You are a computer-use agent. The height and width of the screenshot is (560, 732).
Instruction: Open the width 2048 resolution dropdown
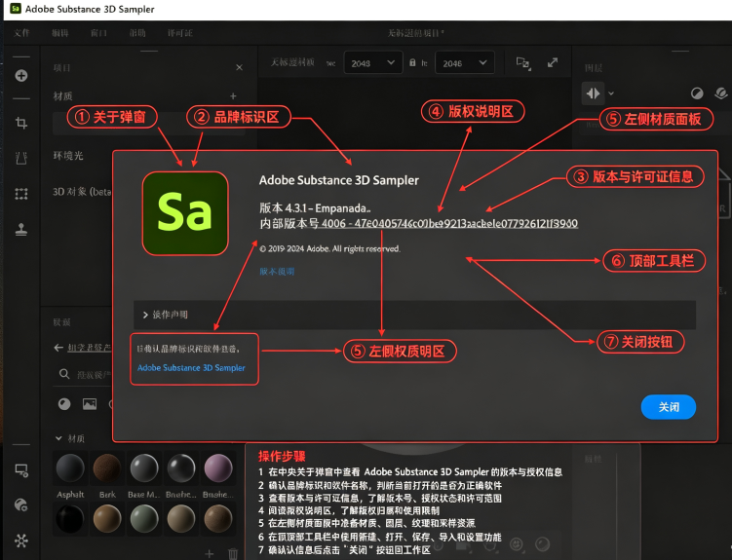click(372, 62)
